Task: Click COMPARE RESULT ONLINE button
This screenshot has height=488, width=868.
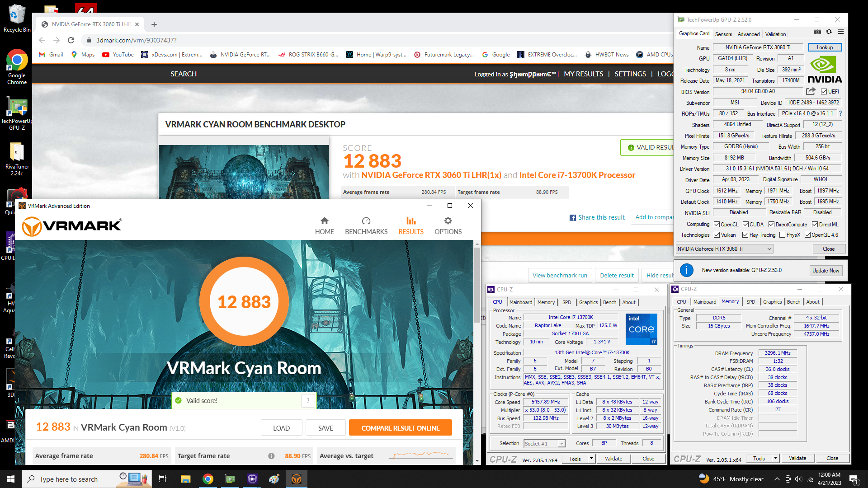Action: pos(400,428)
